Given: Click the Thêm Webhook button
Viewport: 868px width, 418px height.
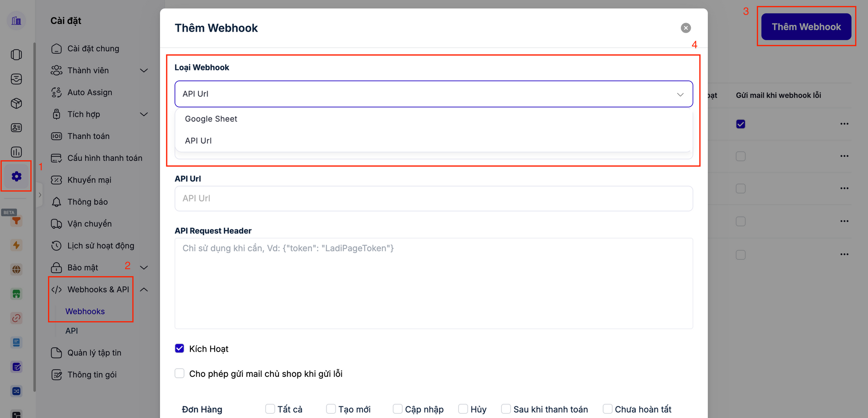Looking at the screenshot, I should tap(806, 27).
